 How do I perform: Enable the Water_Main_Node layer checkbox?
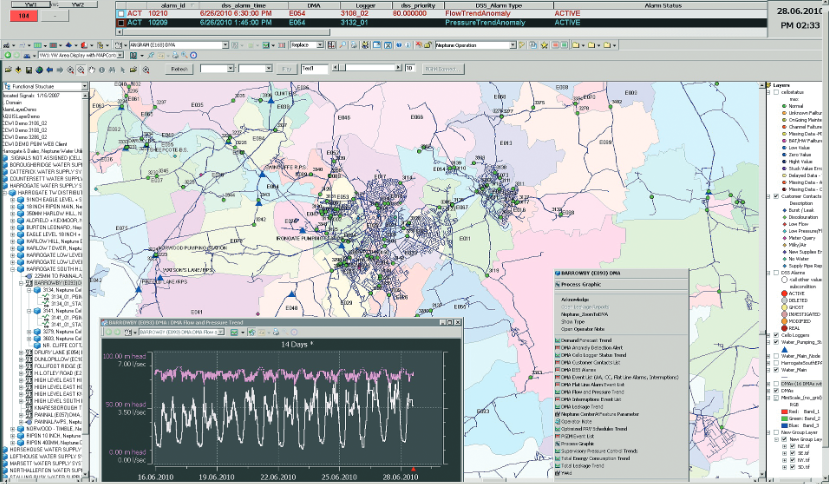tap(776, 356)
